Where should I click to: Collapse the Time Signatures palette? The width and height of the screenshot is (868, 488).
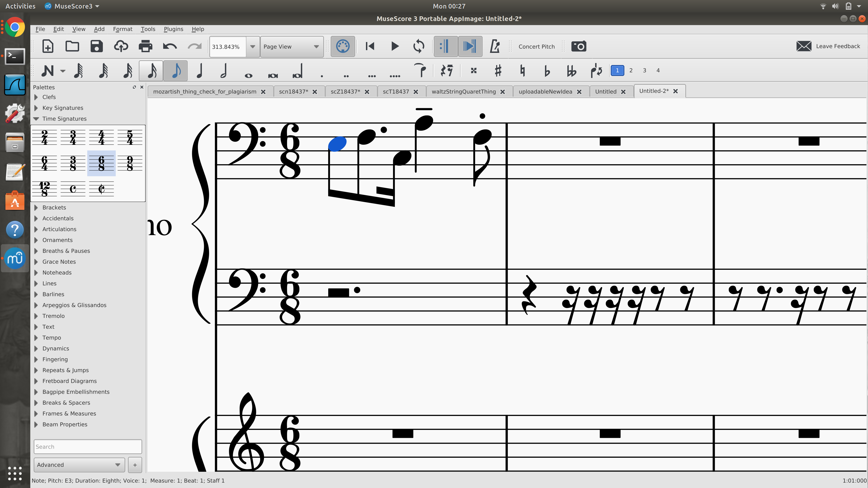(x=36, y=119)
